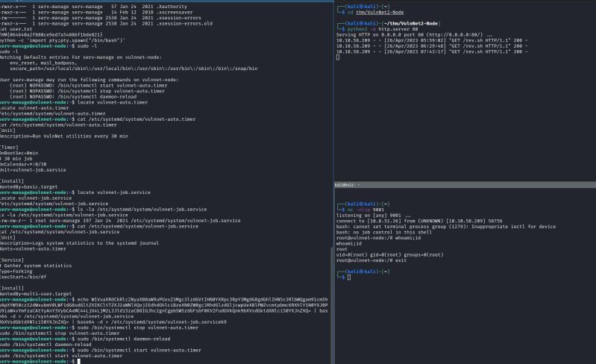
Task: Click the 'ExecStart=/bin/df' line
Action: point(23,277)
